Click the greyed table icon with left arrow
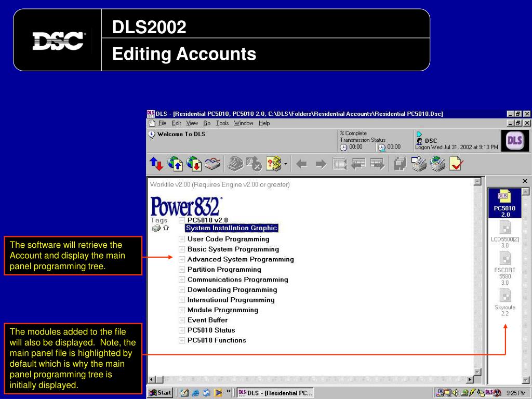 tap(358, 164)
